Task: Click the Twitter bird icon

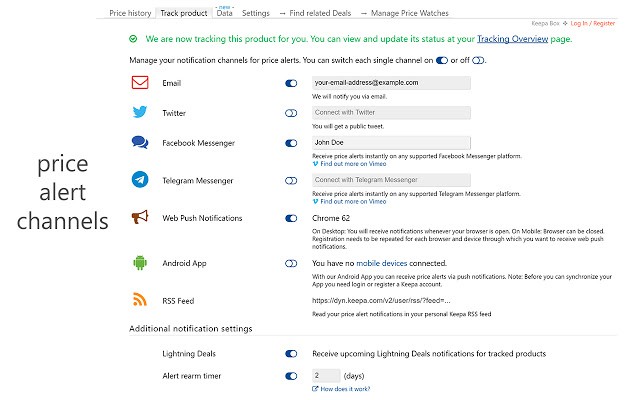Action: [x=141, y=113]
